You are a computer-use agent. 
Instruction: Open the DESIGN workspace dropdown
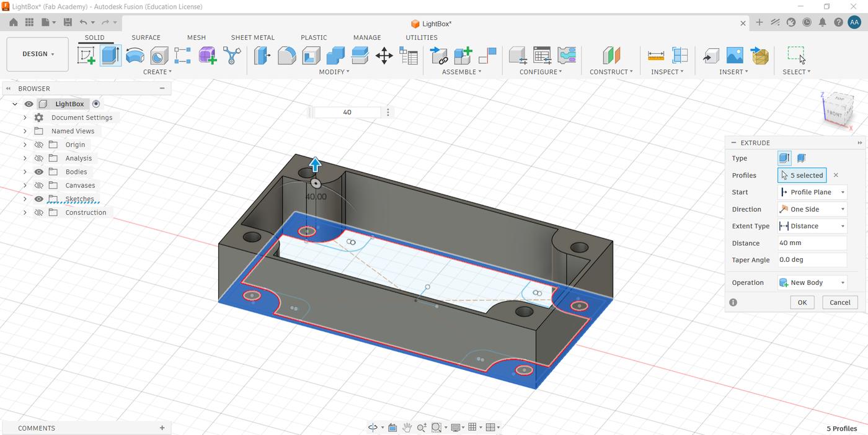38,54
